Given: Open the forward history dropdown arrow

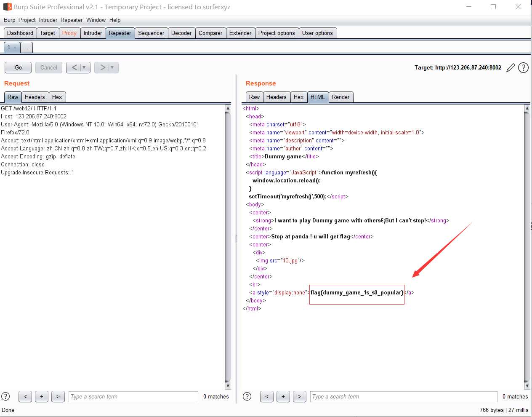Looking at the screenshot, I should pyautogui.click(x=113, y=67).
